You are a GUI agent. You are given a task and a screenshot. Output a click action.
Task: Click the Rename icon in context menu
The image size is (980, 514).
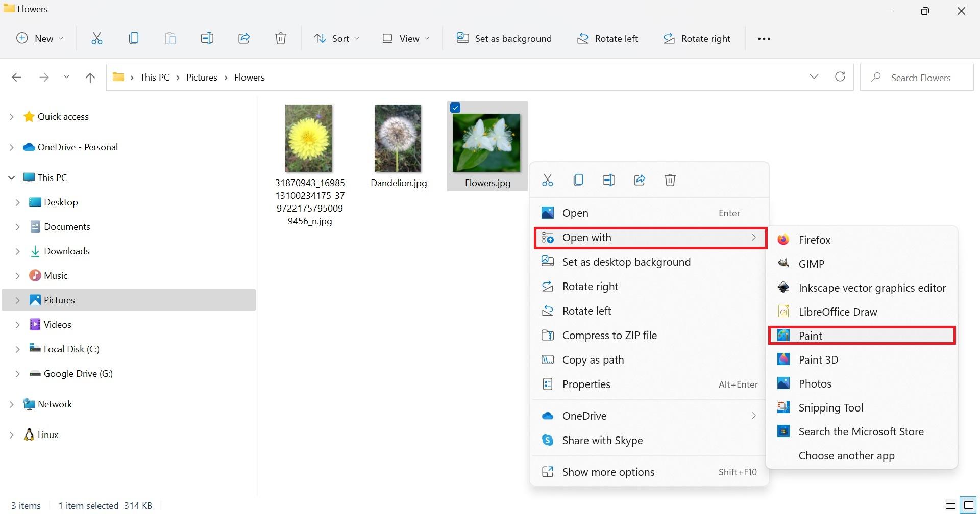coord(609,180)
